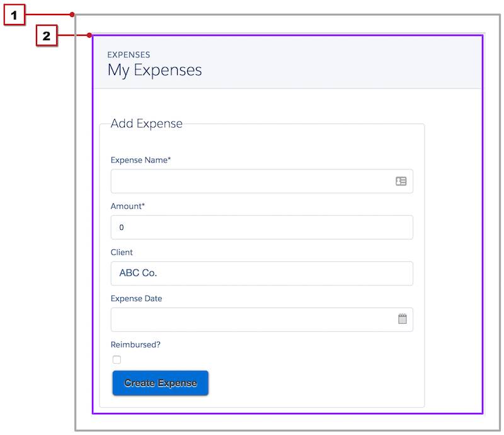504x435 pixels.
Task: Click the "Reimbursed?" label text
Action: coord(135,345)
